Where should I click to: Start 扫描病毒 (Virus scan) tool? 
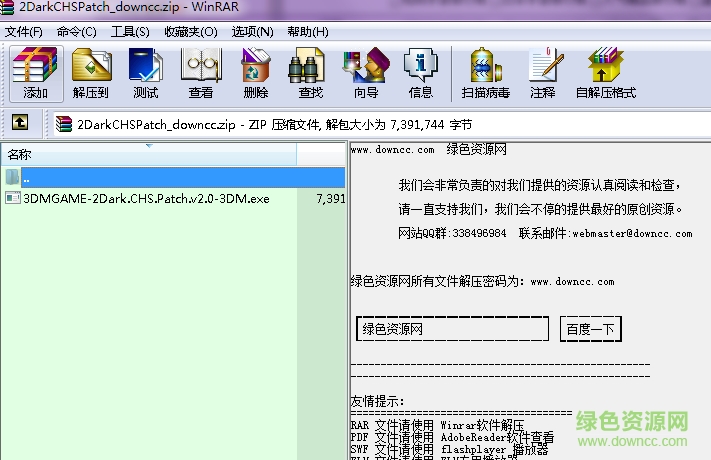pyautogui.click(x=486, y=73)
